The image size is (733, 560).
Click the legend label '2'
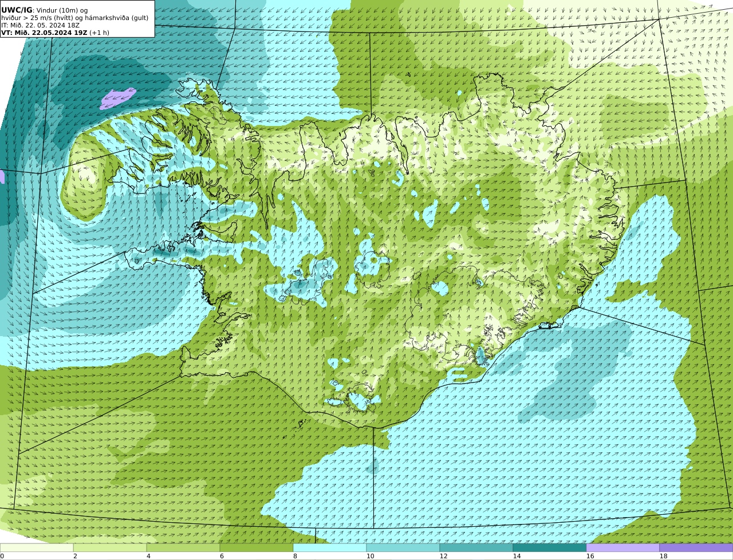coord(75,556)
